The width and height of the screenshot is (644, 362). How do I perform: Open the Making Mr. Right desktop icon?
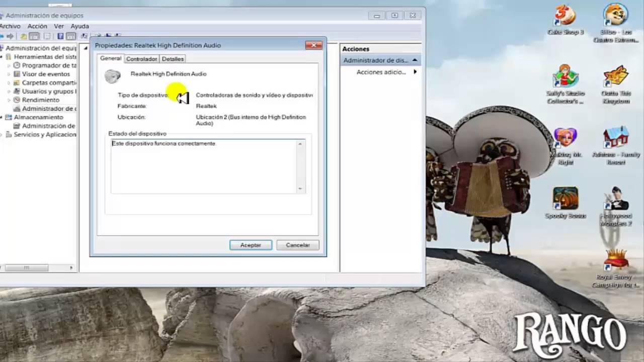click(x=565, y=146)
